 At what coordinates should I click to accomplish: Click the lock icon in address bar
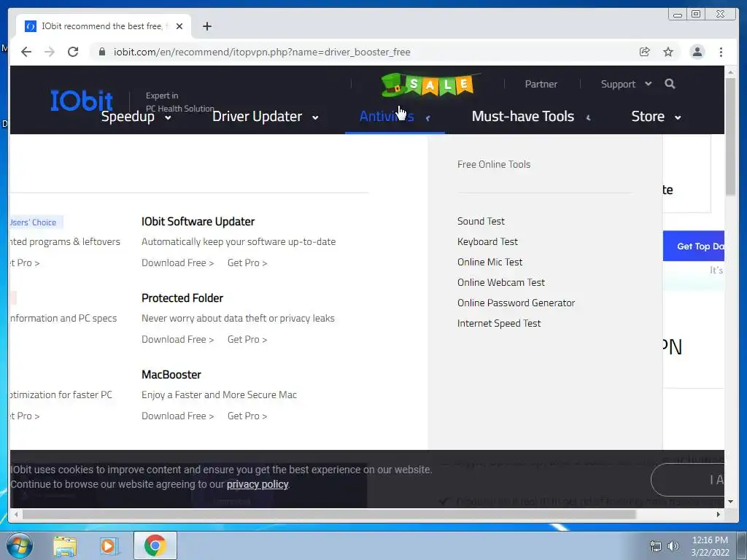[102, 52]
